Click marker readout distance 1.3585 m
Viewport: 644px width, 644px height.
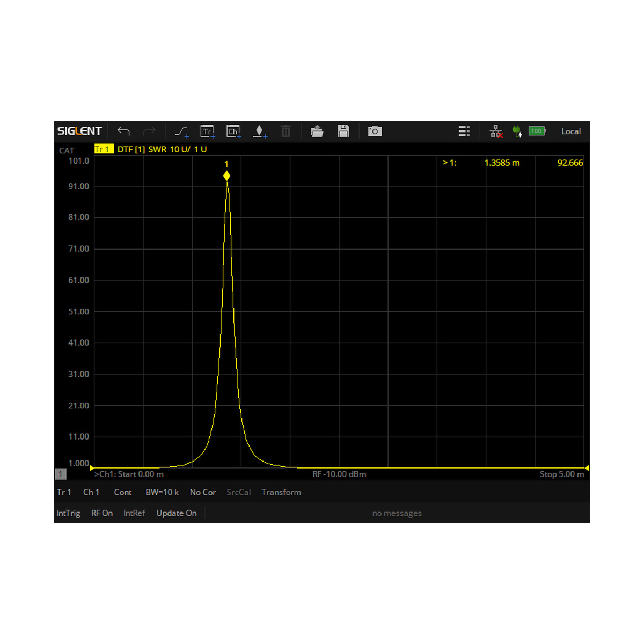(x=502, y=163)
